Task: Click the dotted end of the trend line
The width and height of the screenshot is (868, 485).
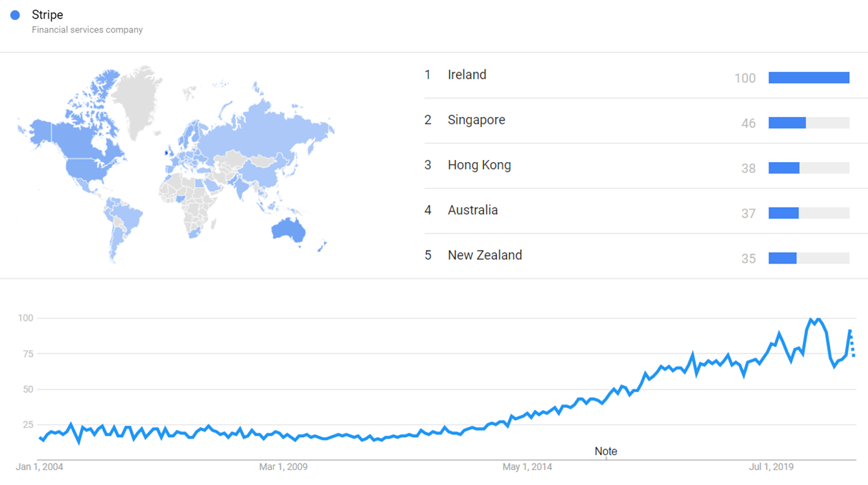Action: click(852, 343)
